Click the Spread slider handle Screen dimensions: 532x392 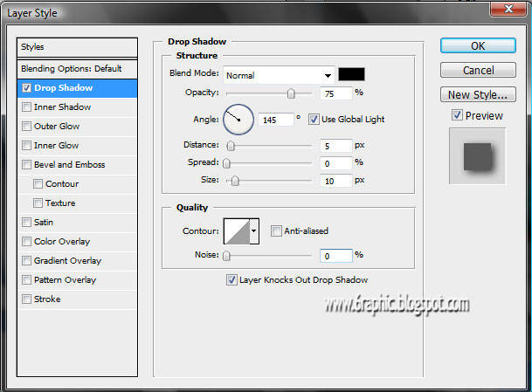point(226,163)
